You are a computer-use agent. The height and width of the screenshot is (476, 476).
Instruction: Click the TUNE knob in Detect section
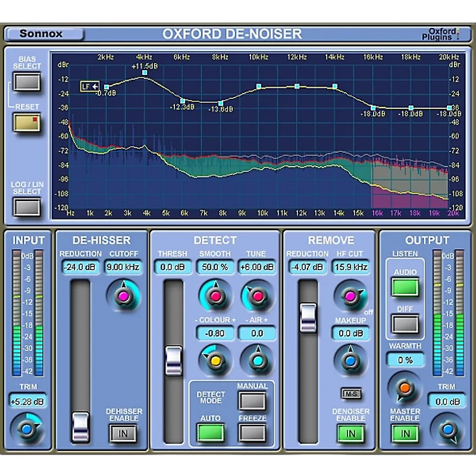[x=256, y=296]
